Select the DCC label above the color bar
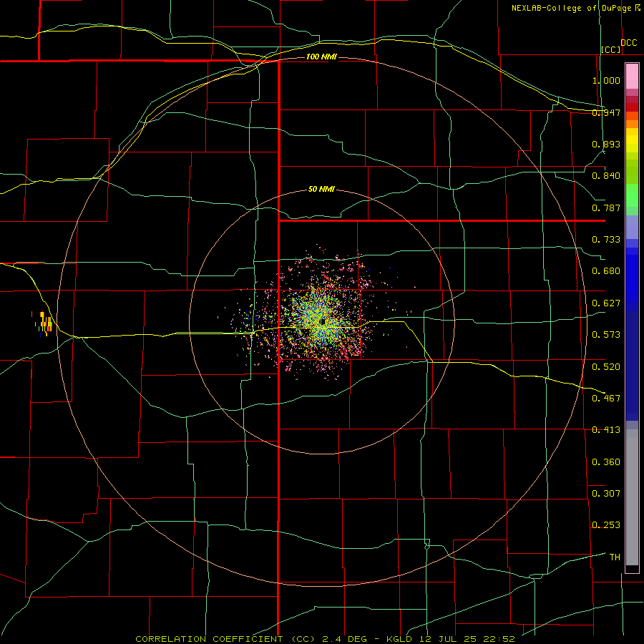 (x=629, y=43)
